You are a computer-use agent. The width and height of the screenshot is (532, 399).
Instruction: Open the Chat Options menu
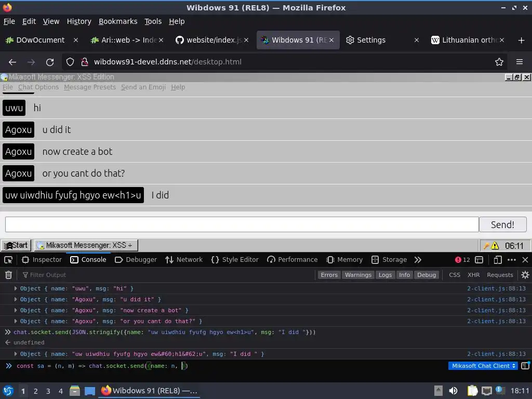pyautogui.click(x=38, y=87)
